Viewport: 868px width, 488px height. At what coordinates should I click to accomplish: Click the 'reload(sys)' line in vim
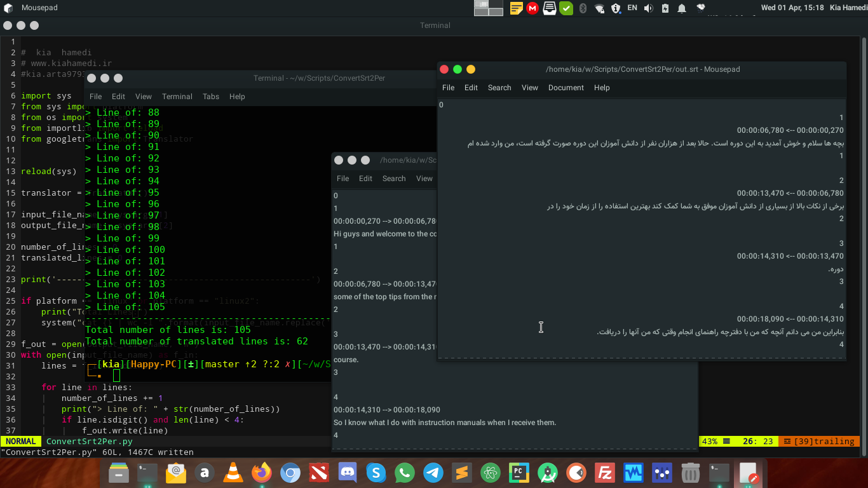click(48, 171)
